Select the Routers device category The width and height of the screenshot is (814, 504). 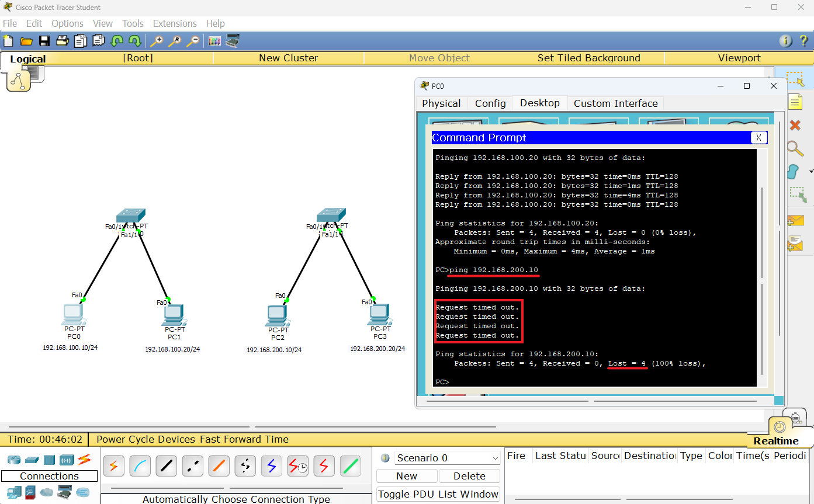click(x=13, y=460)
